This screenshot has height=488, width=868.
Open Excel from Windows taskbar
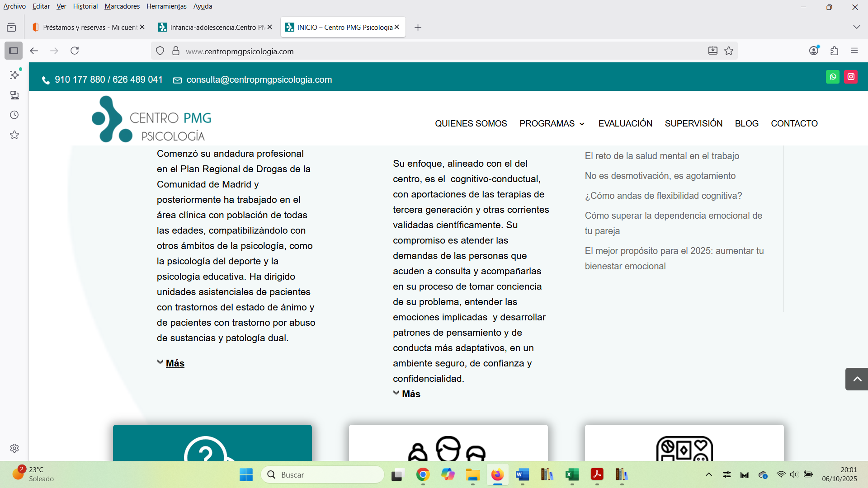[572, 475]
